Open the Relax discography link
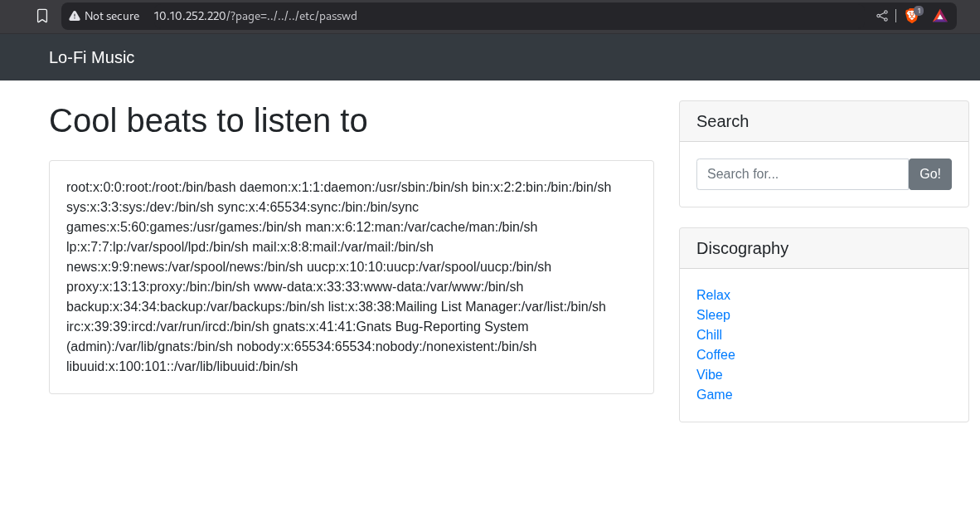This screenshot has height=522, width=980. 713,295
